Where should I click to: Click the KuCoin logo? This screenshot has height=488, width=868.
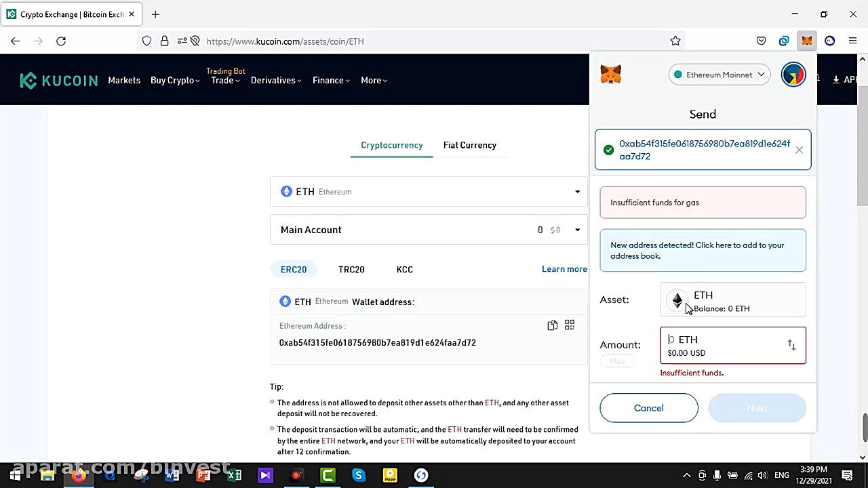[x=58, y=81]
